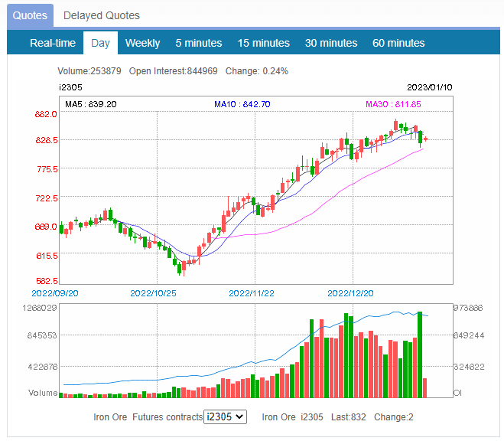Viewport: 504px width, 441px height.
Task: Click the OI axis label
Action: click(458, 393)
